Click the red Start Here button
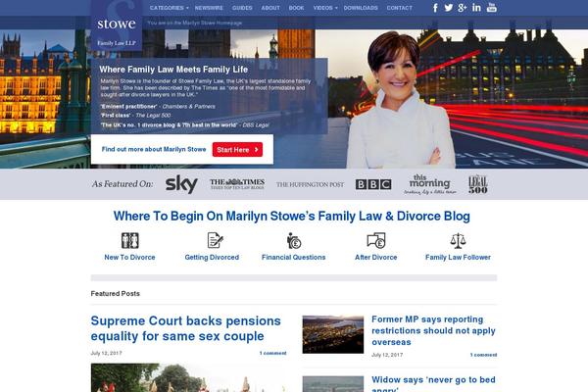588x392 pixels. click(237, 149)
